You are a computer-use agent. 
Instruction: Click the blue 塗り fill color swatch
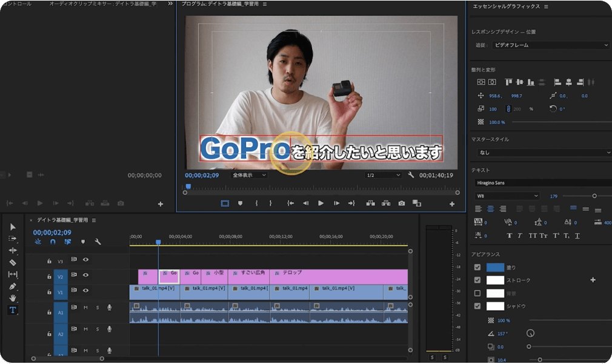pos(495,267)
